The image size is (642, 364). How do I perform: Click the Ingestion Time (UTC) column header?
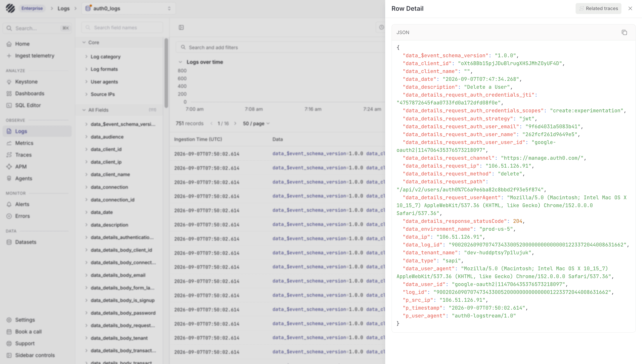click(x=198, y=139)
